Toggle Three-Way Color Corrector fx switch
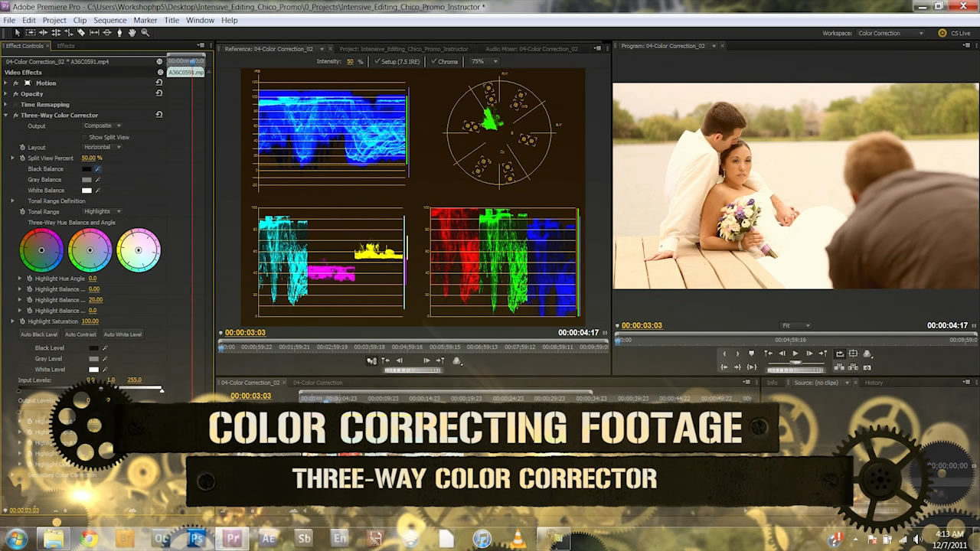 pos(15,115)
